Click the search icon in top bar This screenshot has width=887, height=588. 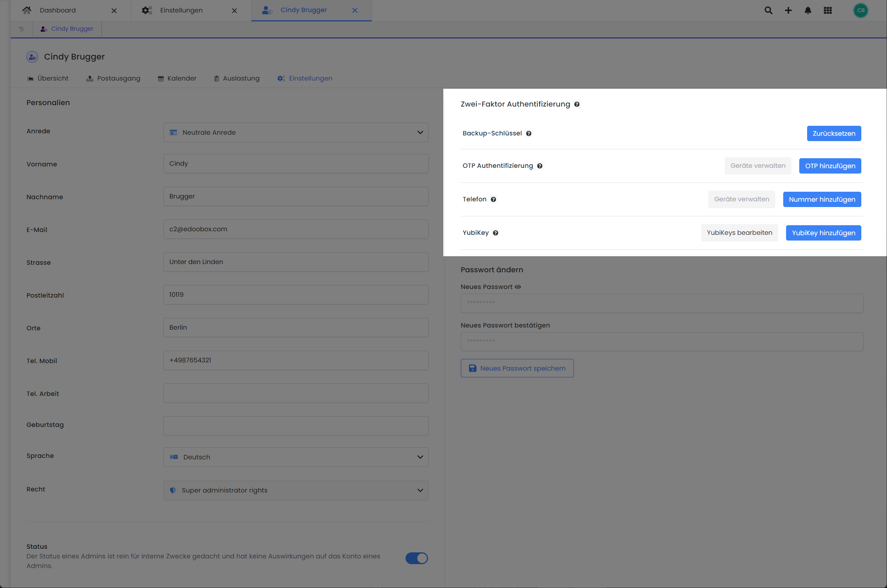coord(768,10)
